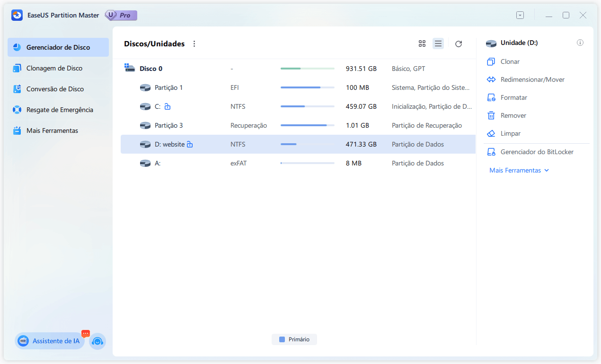Click the Gerenciador de Disco pie icon
This screenshot has width=601, height=364.
click(x=17, y=47)
